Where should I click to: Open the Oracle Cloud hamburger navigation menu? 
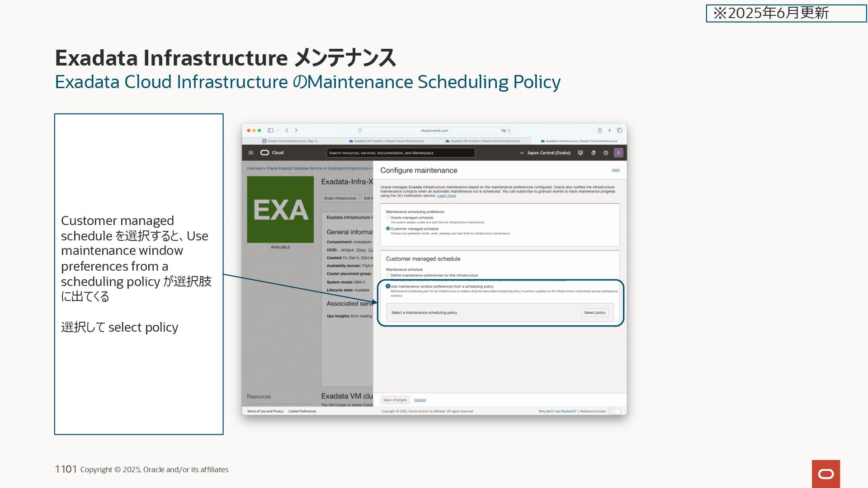click(251, 153)
